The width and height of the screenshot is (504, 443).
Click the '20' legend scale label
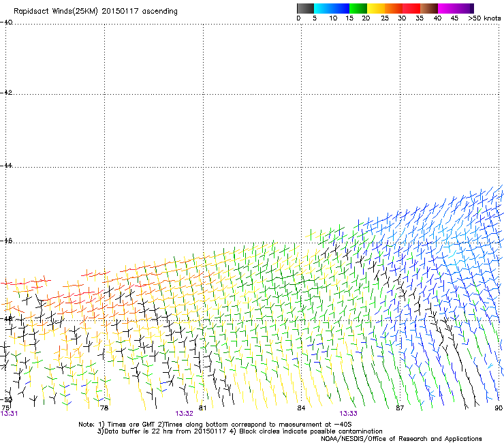(x=366, y=18)
